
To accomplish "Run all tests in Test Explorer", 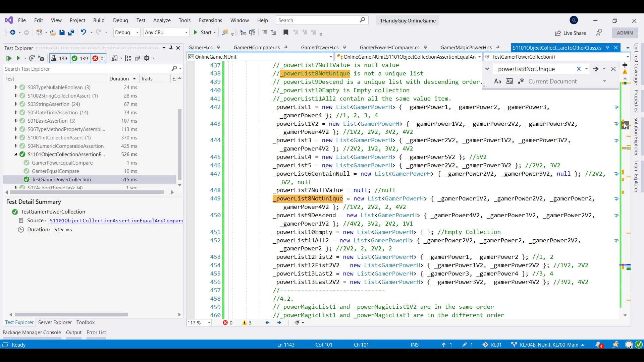I will point(9,58).
